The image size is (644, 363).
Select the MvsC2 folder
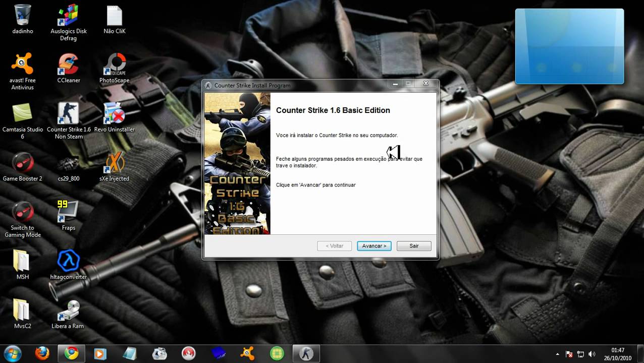(x=23, y=314)
